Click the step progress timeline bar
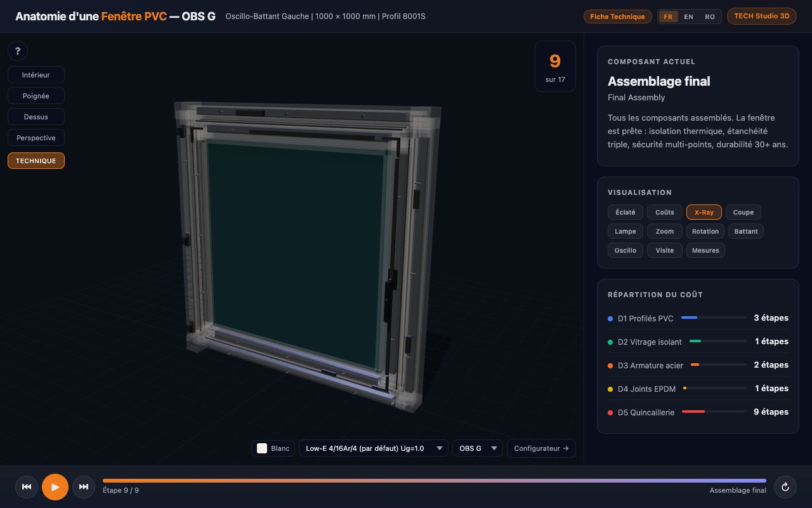This screenshot has width=812, height=508. (435, 481)
